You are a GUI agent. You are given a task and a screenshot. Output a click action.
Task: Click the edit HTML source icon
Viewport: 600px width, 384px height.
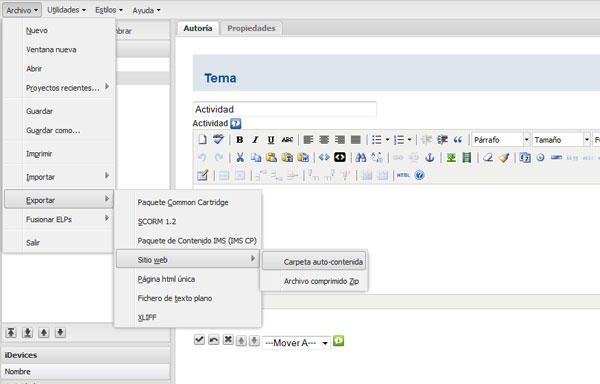click(x=403, y=175)
